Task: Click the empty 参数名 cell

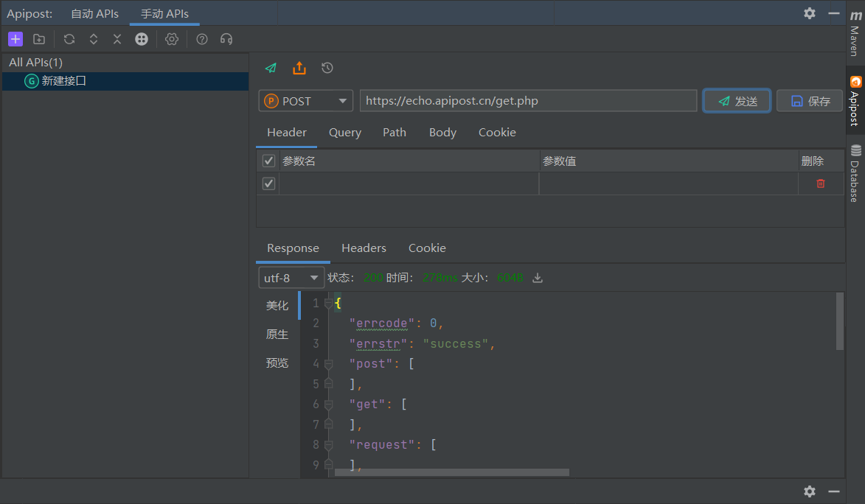Action: pyautogui.click(x=409, y=183)
